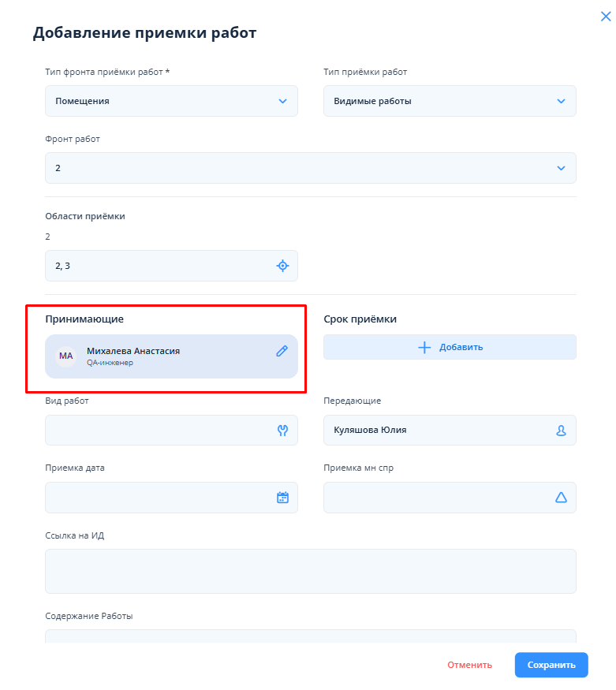Image resolution: width=616 pixels, height=690 pixels.
Task: Click the wrench icon in Вид работ
Action: click(282, 431)
